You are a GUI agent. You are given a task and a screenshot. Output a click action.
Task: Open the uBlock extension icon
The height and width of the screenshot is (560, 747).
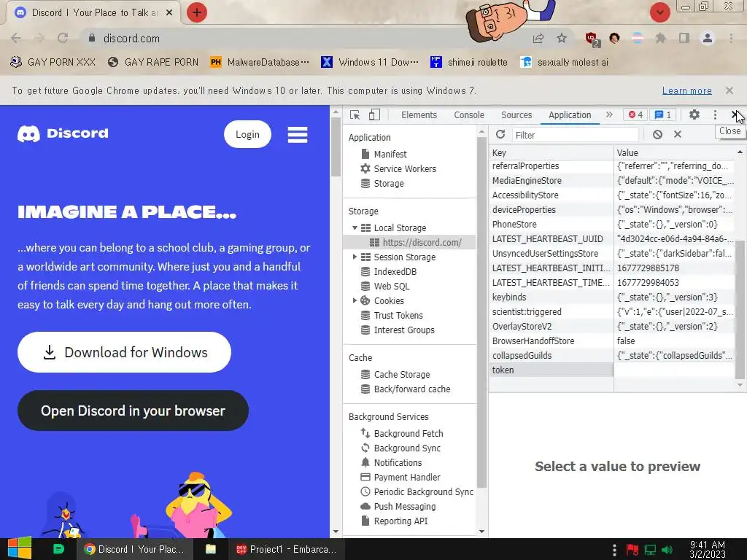[x=592, y=39]
